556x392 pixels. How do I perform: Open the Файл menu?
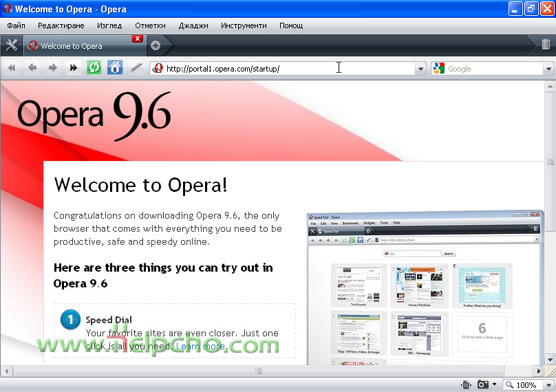(16, 25)
